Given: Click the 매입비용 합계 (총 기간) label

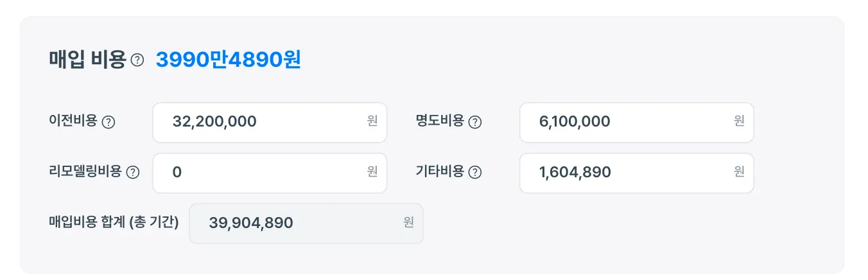Looking at the screenshot, I should click(x=114, y=222).
